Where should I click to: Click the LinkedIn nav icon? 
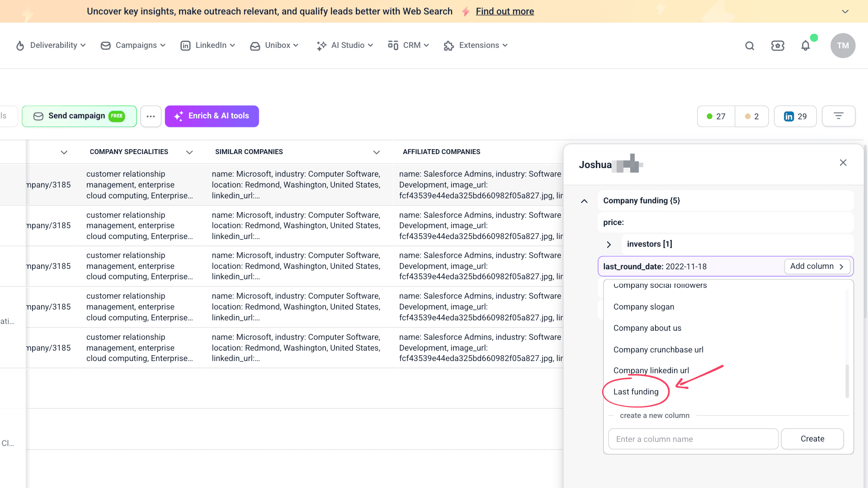[x=185, y=46]
